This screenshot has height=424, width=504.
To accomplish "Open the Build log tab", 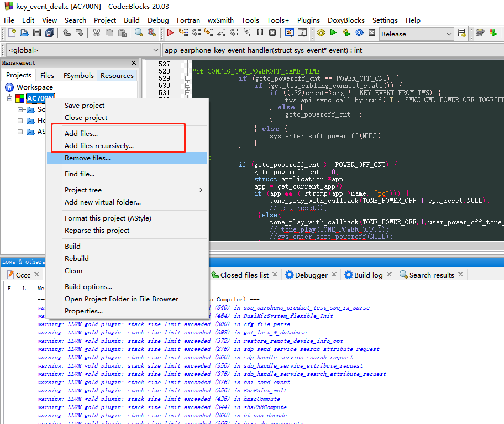I will pos(369,275).
